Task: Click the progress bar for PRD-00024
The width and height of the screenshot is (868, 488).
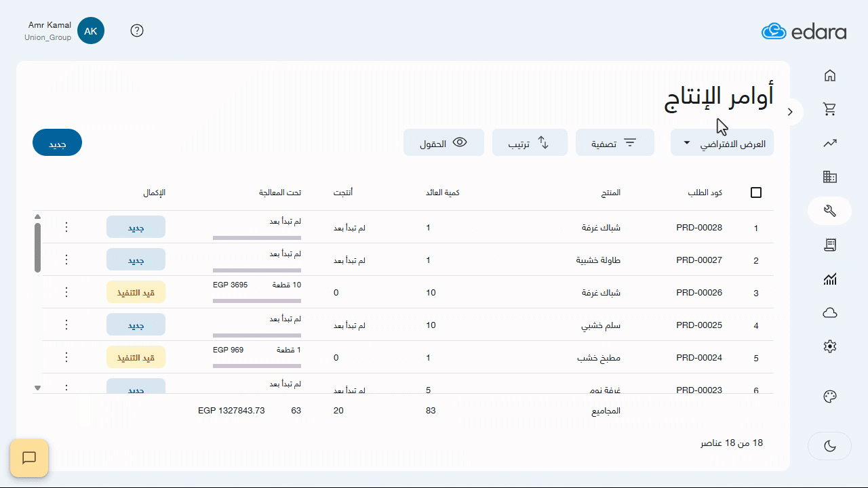Action: 257,365
